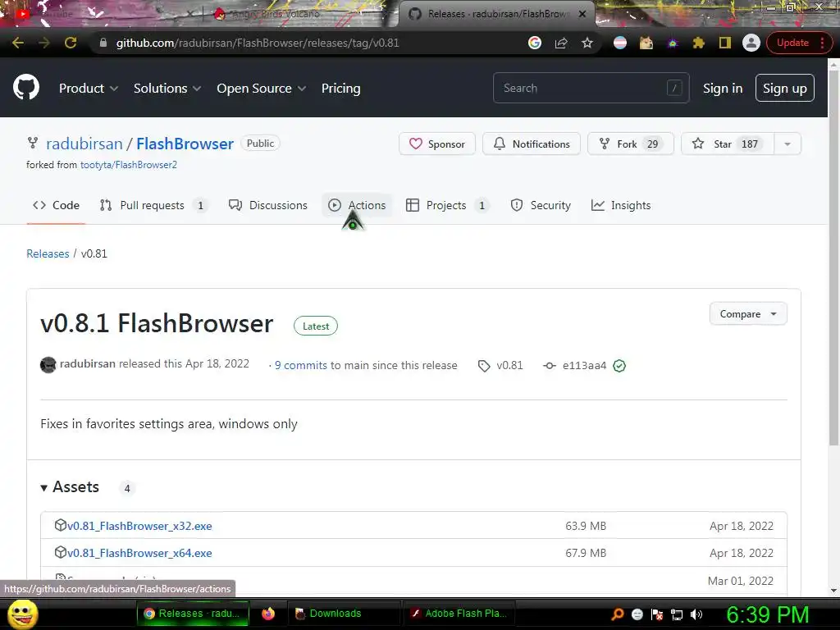Click the 6:39 PM taskbar clock
This screenshot has height=630, width=840.
(x=767, y=614)
